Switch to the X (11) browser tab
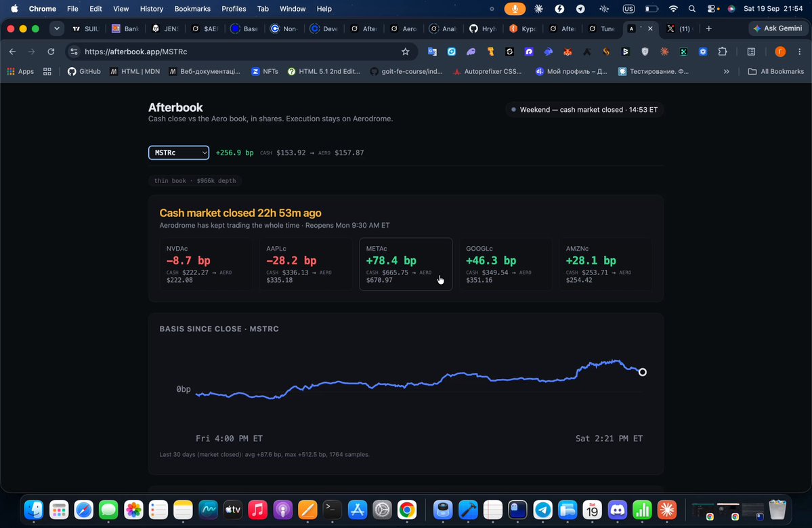The width and height of the screenshot is (812, 528). (x=679, y=28)
